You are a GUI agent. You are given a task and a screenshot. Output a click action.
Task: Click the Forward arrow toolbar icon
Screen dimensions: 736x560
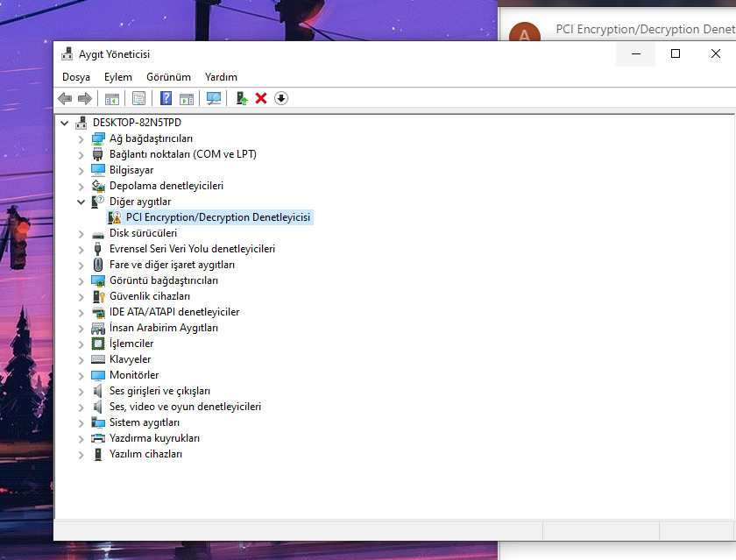(84, 98)
